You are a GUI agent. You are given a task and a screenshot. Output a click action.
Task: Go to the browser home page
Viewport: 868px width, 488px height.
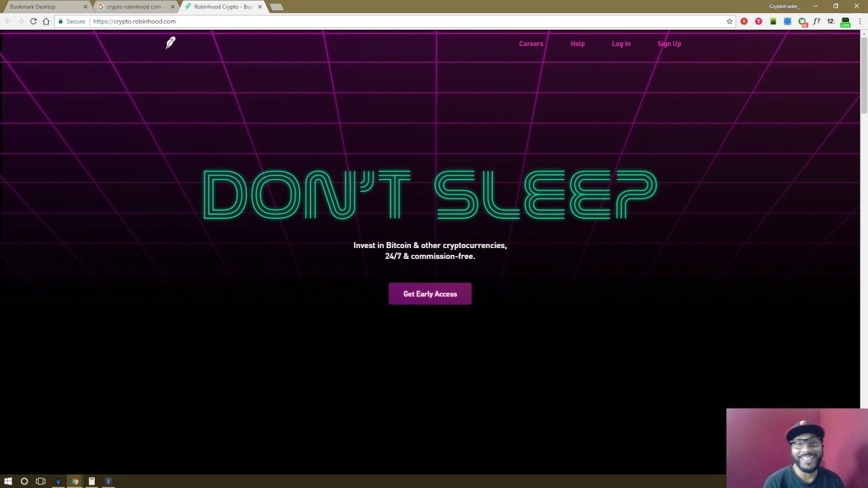46,22
